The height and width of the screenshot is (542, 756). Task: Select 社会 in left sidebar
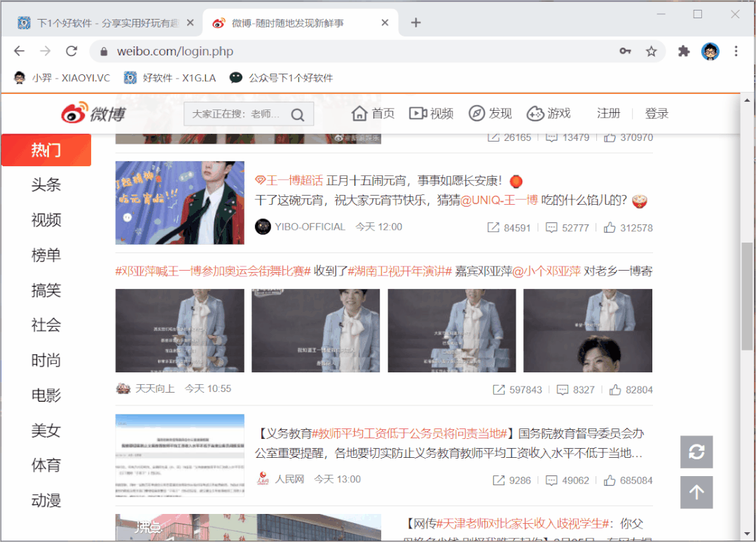coord(46,325)
